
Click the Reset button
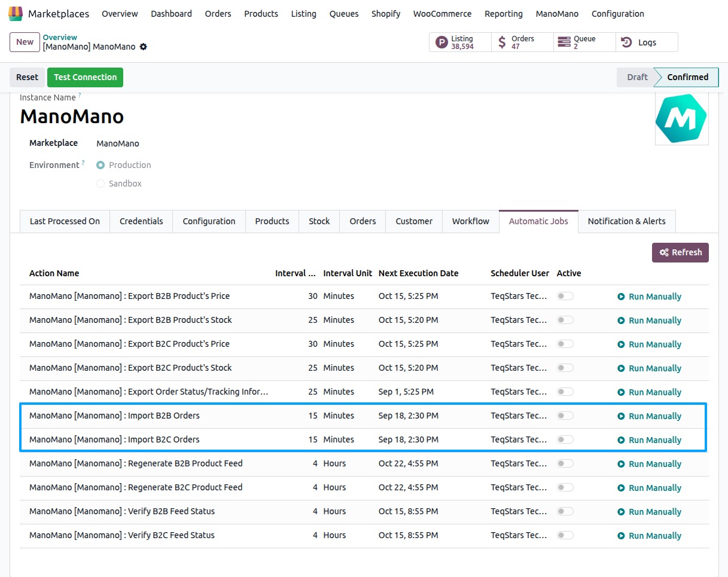pyautogui.click(x=27, y=77)
